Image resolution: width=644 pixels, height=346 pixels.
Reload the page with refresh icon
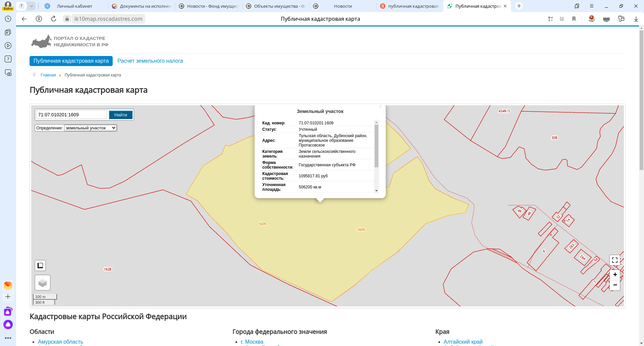click(x=54, y=19)
